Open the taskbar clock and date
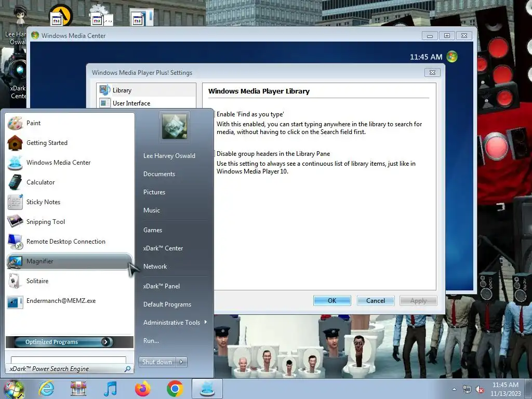532x399 pixels. tap(506, 389)
